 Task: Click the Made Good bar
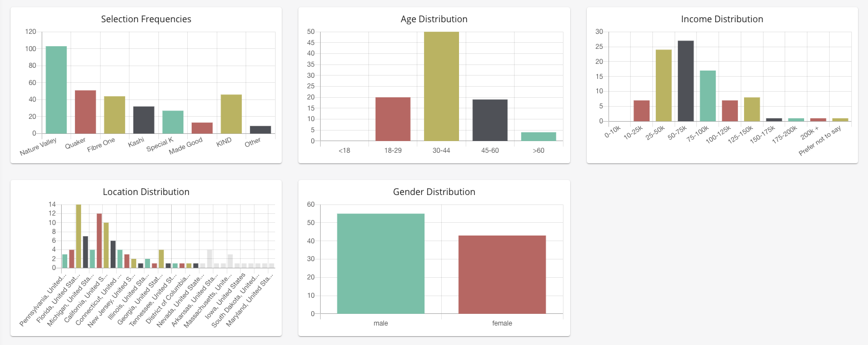point(202,128)
